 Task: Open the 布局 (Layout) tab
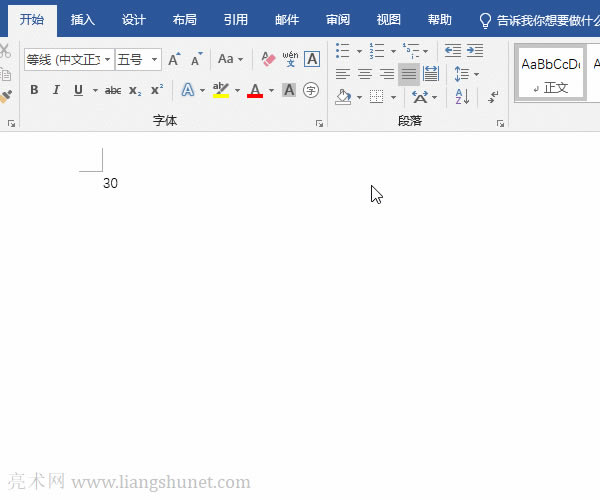184,19
